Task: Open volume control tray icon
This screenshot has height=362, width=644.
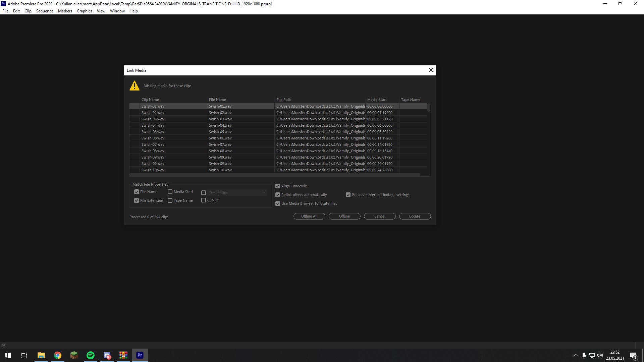Action: pos(600,355)
